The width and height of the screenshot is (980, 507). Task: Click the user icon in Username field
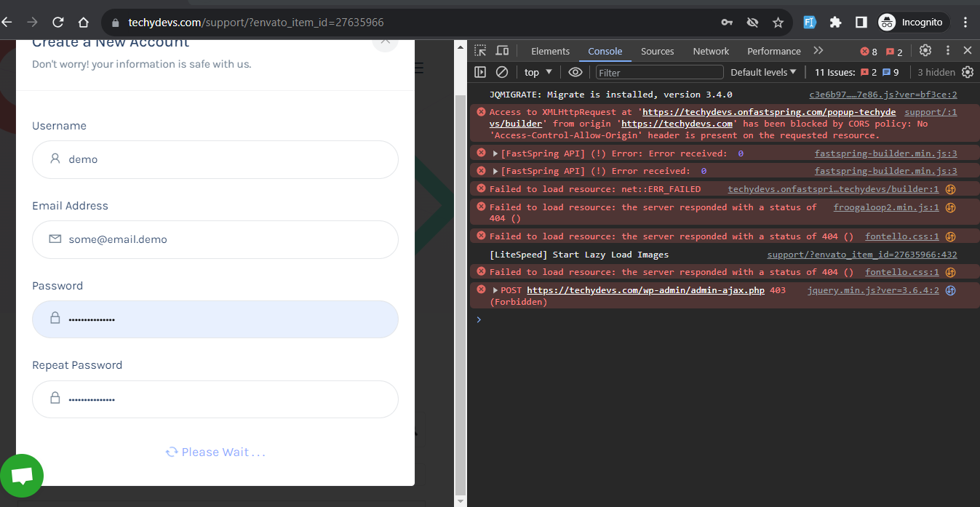[55, 159]
